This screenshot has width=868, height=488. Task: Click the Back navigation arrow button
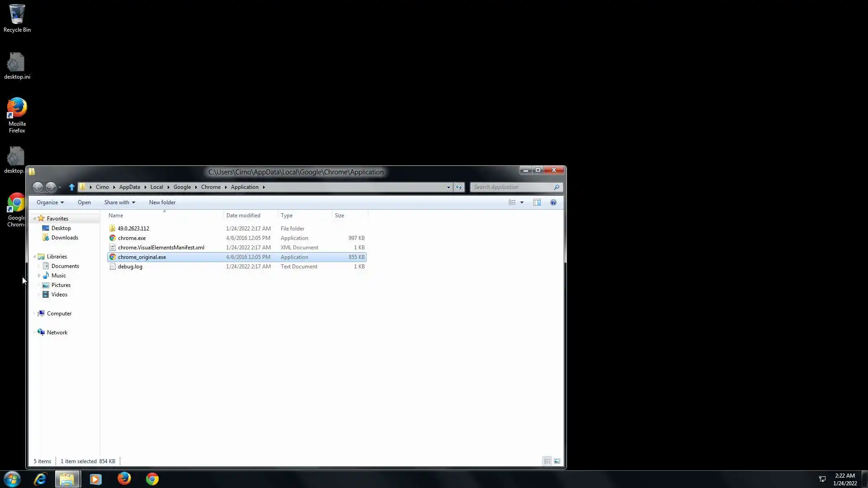[x=38, y=187]
